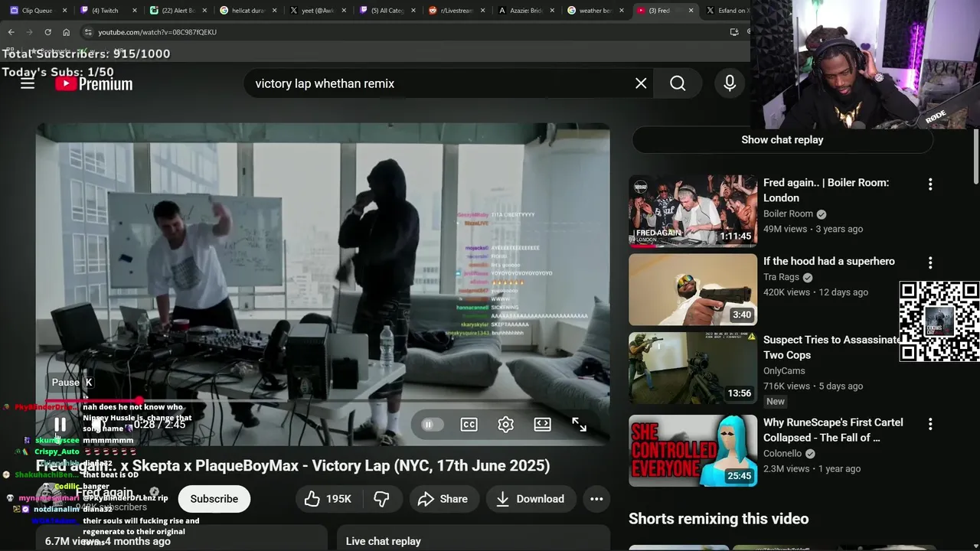
Task: Click the video progress bar scrubber
Action: tap(139, 401)
